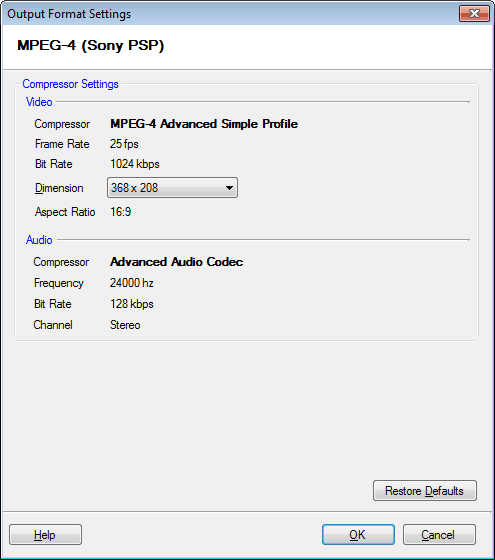
Task: Open Help for output format settings
Action: (45, 535)
